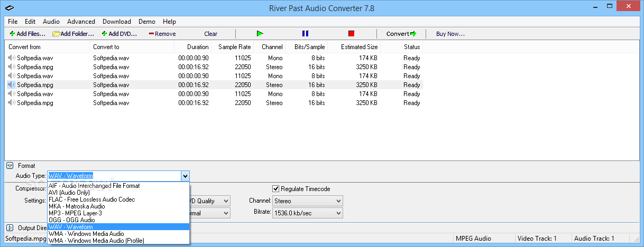Click speaker icon of last Softpedia.mpg row
644x247 pixels.
pyautogui.click(x=11, y=103)
